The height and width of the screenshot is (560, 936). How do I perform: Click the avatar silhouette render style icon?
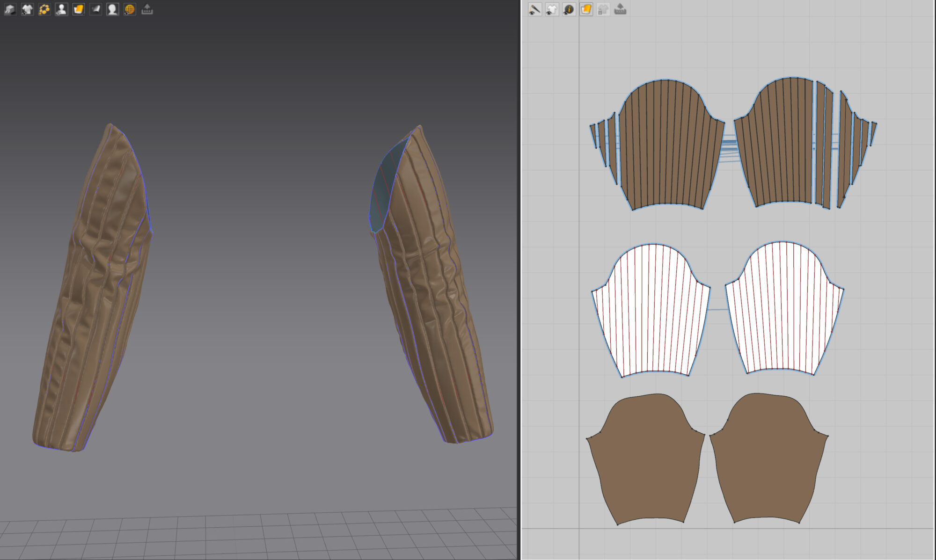click(x=112, y=9)
